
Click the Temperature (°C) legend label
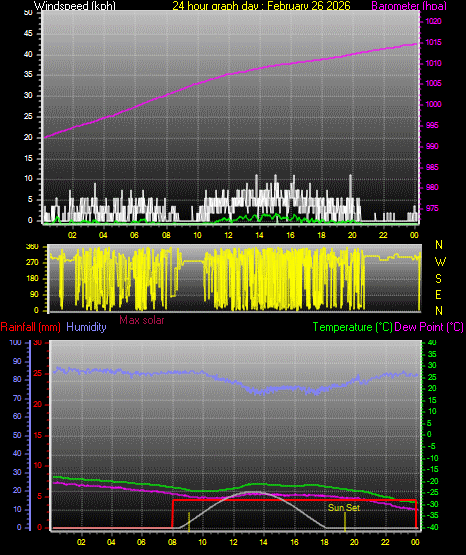pos(352,327)
